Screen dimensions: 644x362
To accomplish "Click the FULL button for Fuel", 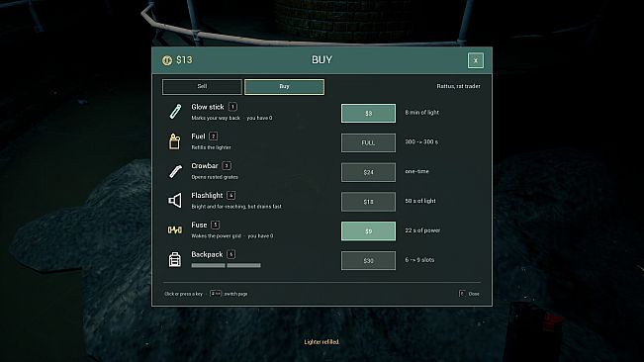I will coord(368,142).
